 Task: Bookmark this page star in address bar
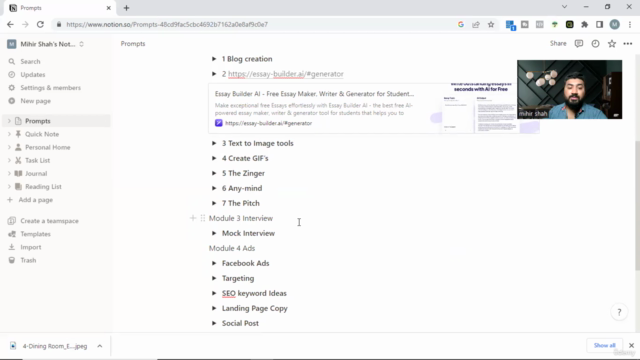(491, 24)
